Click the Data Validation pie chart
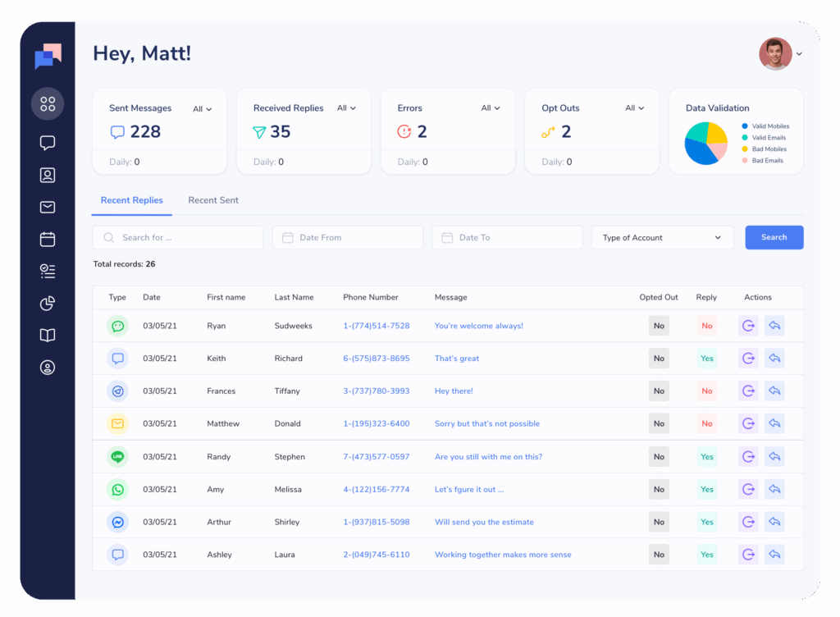Image resolution: width=840 pixels, height=617 pixels. [x=705, y=143]
